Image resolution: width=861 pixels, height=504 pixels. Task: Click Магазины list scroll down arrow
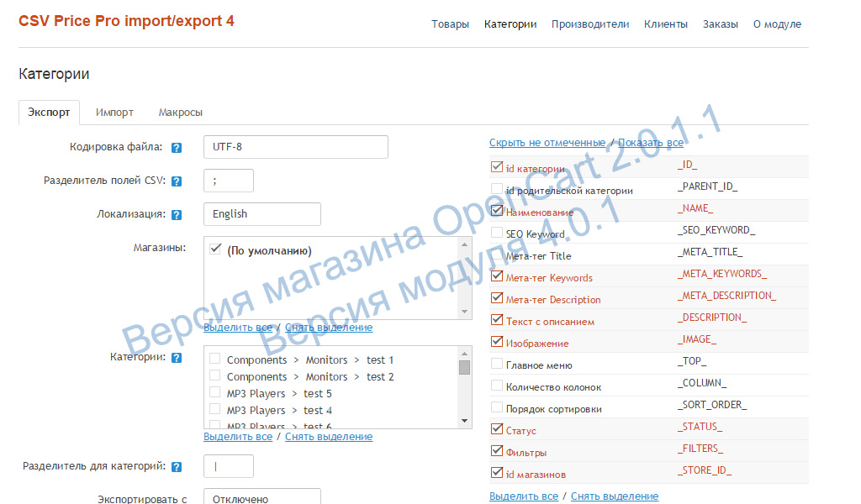pyautogui.click(x=464, y=312)
